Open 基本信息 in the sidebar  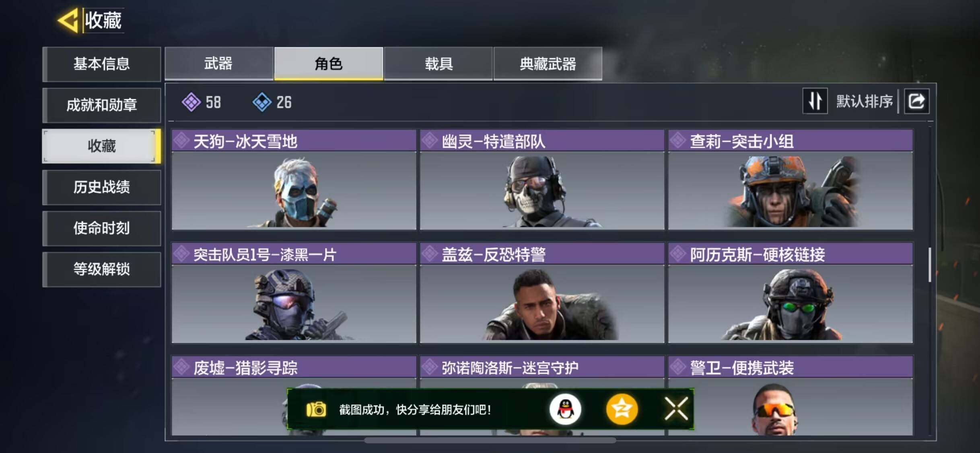coord(102,64)
